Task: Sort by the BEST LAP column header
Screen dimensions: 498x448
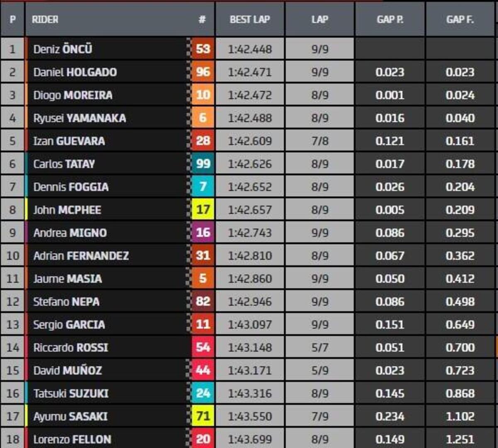Action: [x=250, y=19]
